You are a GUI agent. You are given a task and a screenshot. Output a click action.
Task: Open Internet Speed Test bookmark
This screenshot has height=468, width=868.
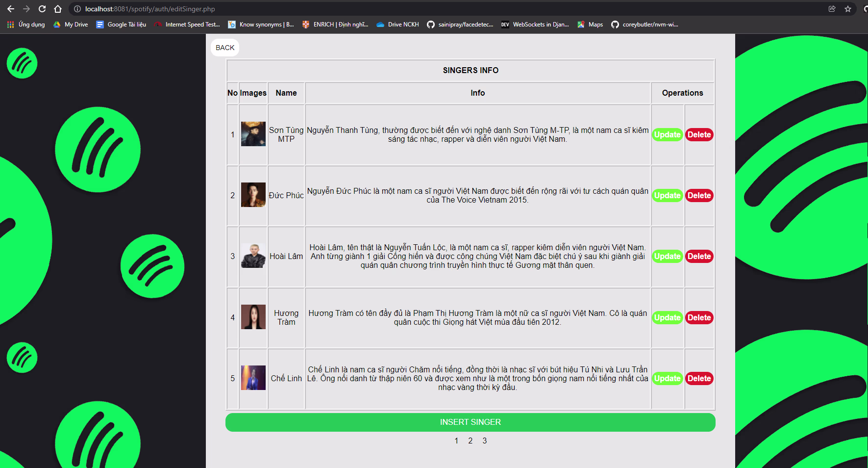pos(187,25)
